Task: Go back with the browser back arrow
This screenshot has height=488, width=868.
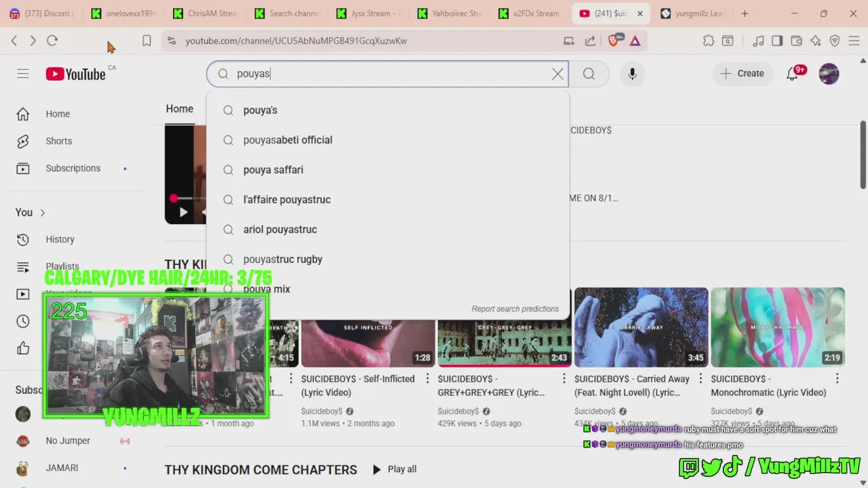Action: tap(14, 41)
